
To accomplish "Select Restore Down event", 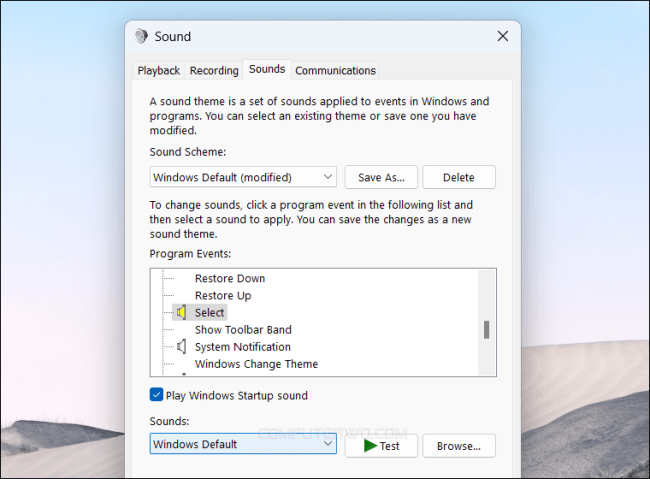I will pos(230,278).
